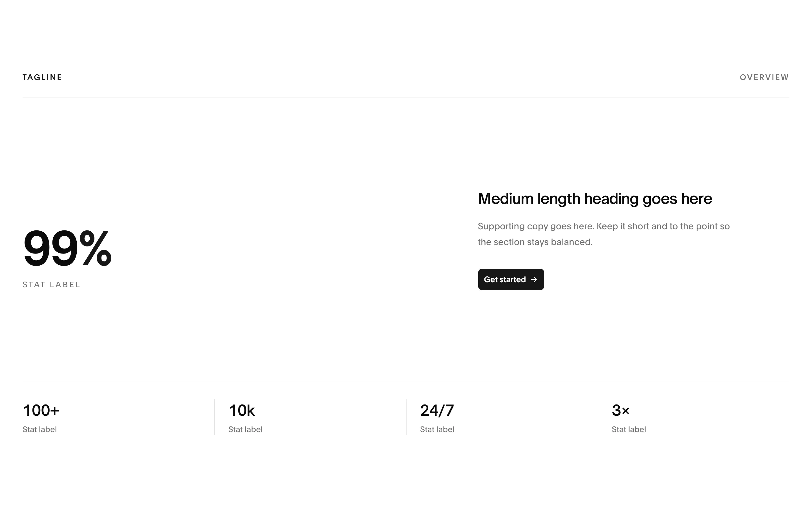
Task: Select the 10k stat value
Action: coord(242,410)
